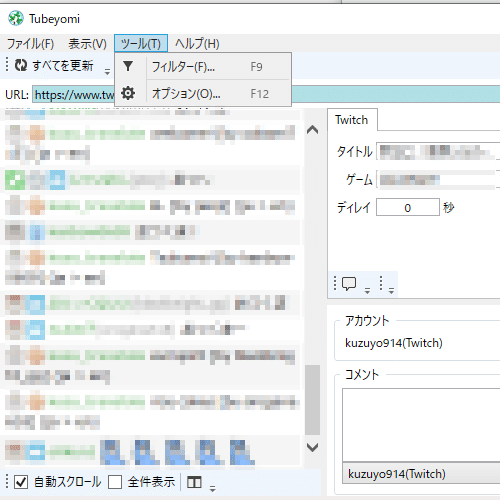This screenshot has width=500, height=500.
Task: Open the kuzuyo914(Twitch) account dropdown below コメント
Action: (x=421, y=473)
